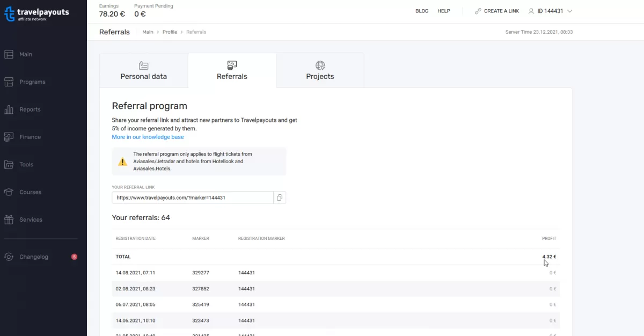Select row dated 14.08.2021, 07:11

pyautogui.click(x=336, y=273)
